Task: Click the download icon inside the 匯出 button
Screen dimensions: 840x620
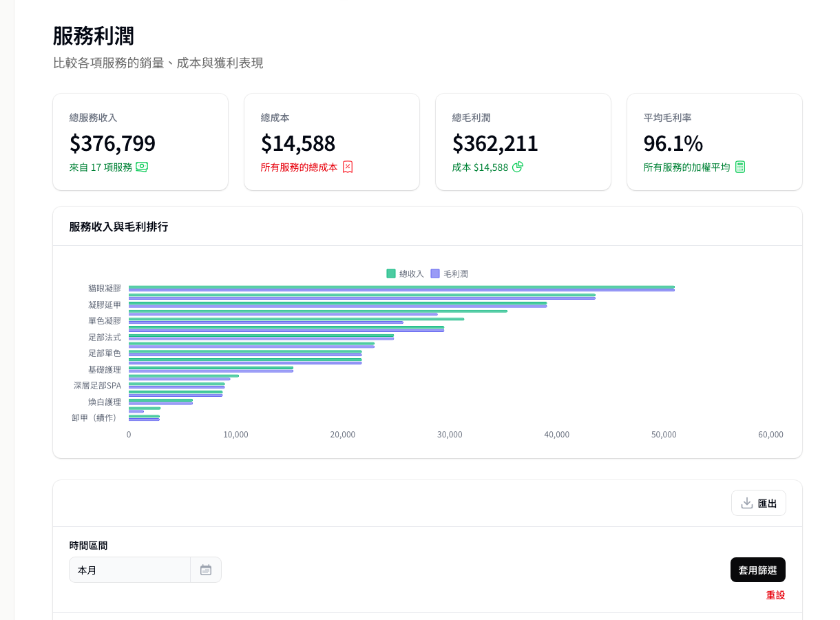Action: [746, 503]
